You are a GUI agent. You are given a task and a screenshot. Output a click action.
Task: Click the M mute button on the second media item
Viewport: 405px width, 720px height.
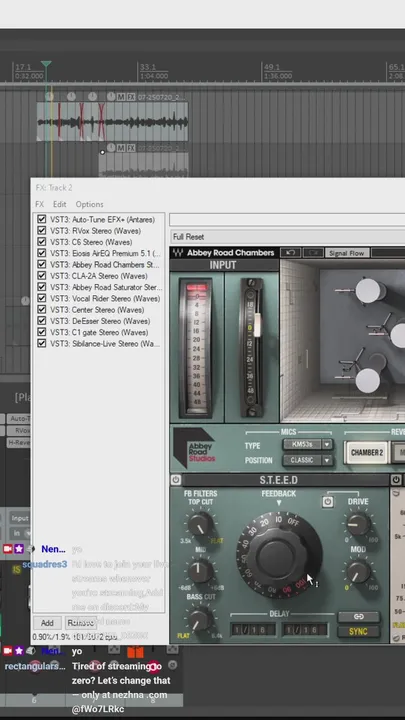pos(121,148)
